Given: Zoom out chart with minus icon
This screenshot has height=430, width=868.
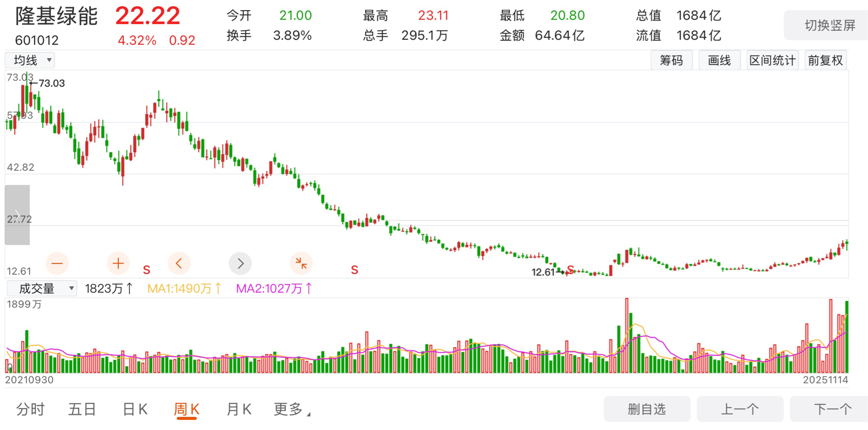Looking at the screenshot, I should (57, 263).
